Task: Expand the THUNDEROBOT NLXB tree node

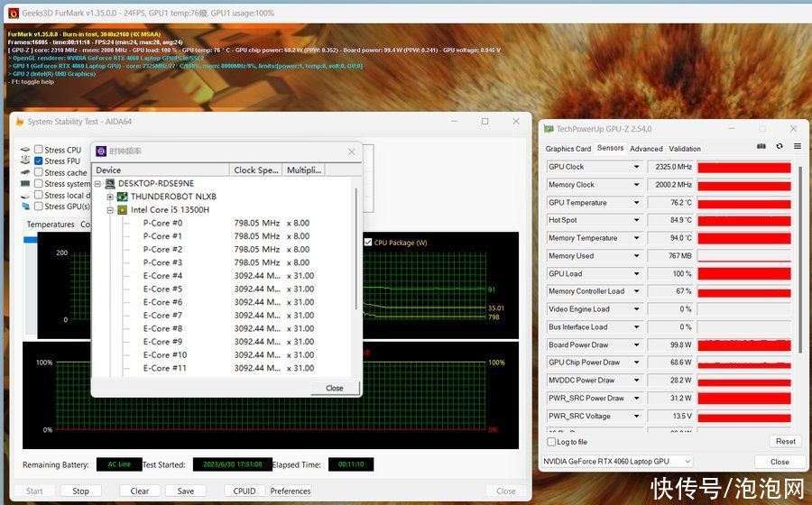Action: click(x=110, y=197)
